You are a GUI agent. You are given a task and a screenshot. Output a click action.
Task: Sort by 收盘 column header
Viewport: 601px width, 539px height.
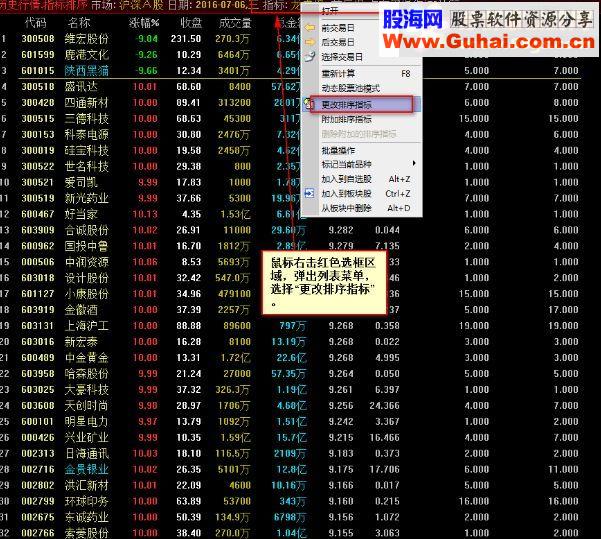(191, 23)
